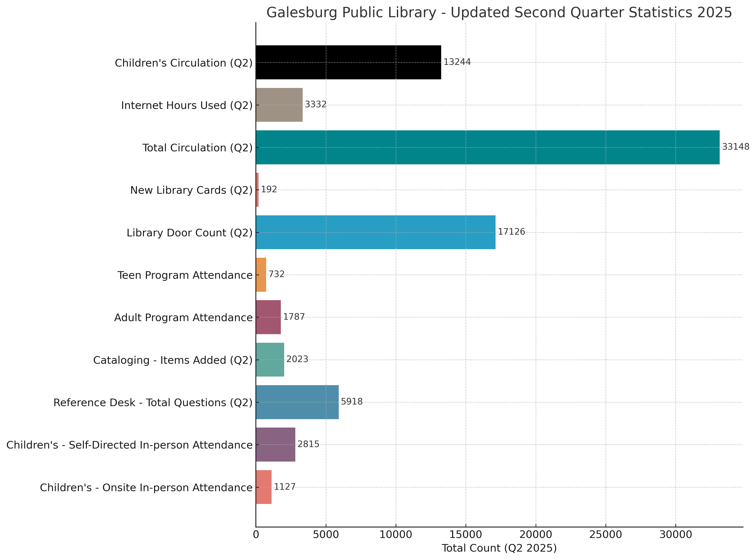
Task: Click the green Cataloging Items Added bar
Action: coord(270,360)
